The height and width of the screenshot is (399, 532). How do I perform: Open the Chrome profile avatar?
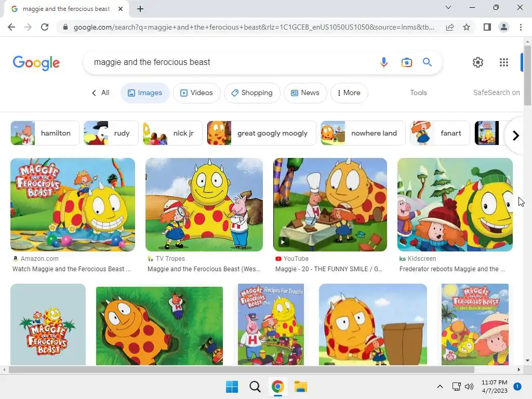click(504, 27)
